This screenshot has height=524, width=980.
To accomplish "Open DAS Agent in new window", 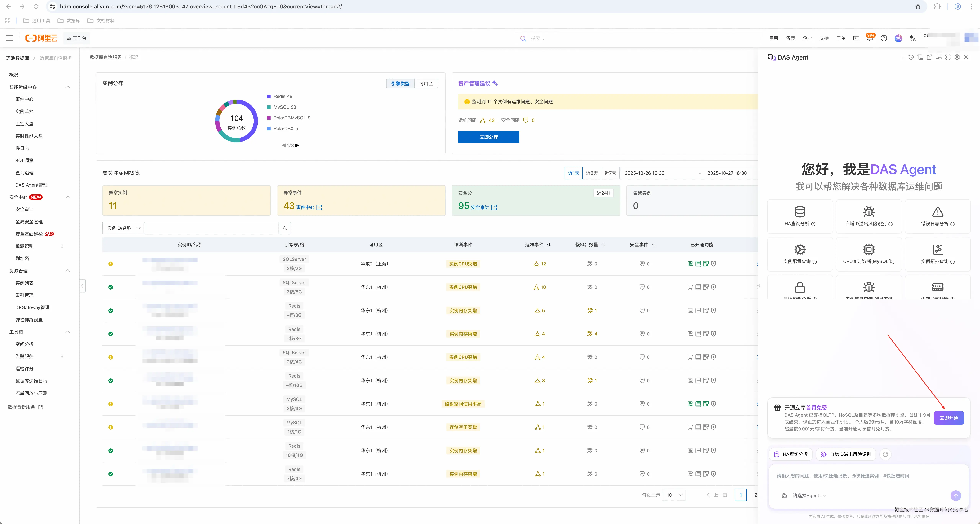I will pos(929,57).
